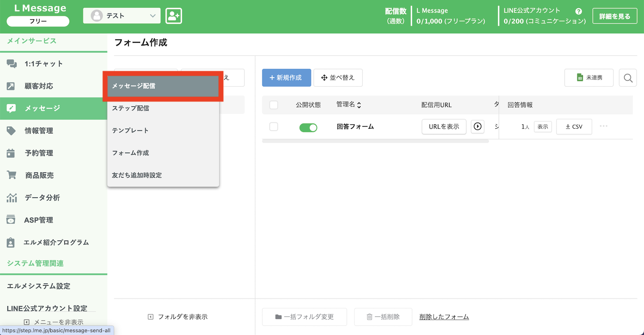Toggle the 回答フォーム publish switch
644x335 pixels.
(x=308, y=127)
